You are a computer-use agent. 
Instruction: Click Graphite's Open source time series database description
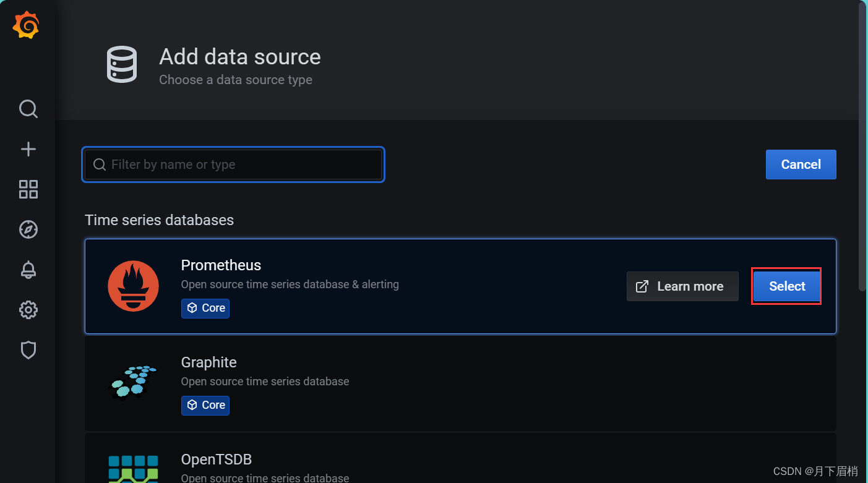(265, 382)
